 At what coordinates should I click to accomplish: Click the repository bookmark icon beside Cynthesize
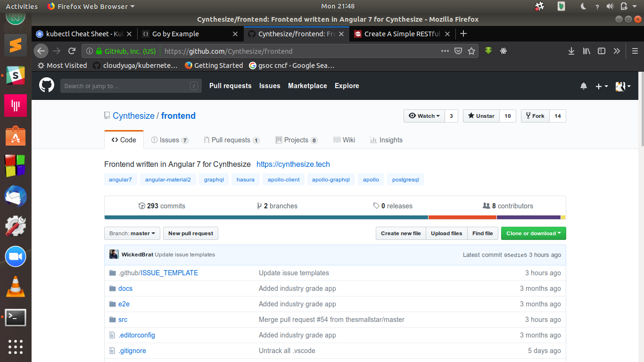pos(107,115)
